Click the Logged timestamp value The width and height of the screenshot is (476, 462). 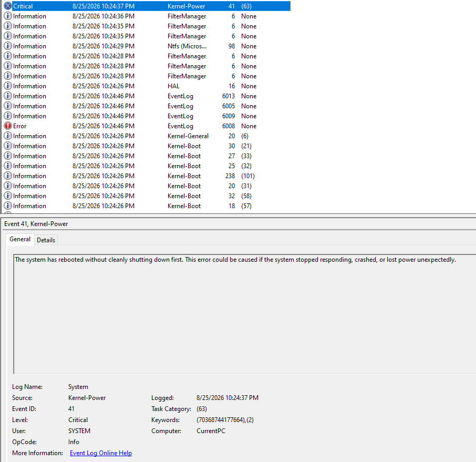coord(227,397)
